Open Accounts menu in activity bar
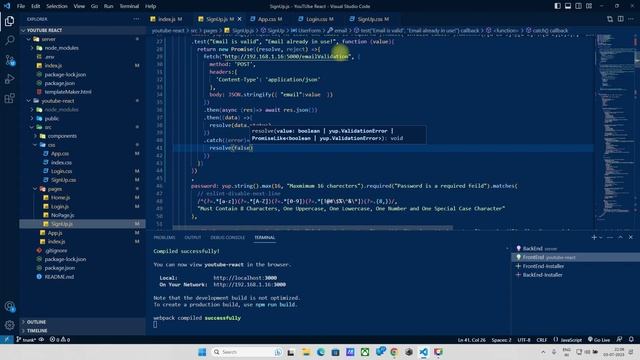 click(x=9, y=306)
